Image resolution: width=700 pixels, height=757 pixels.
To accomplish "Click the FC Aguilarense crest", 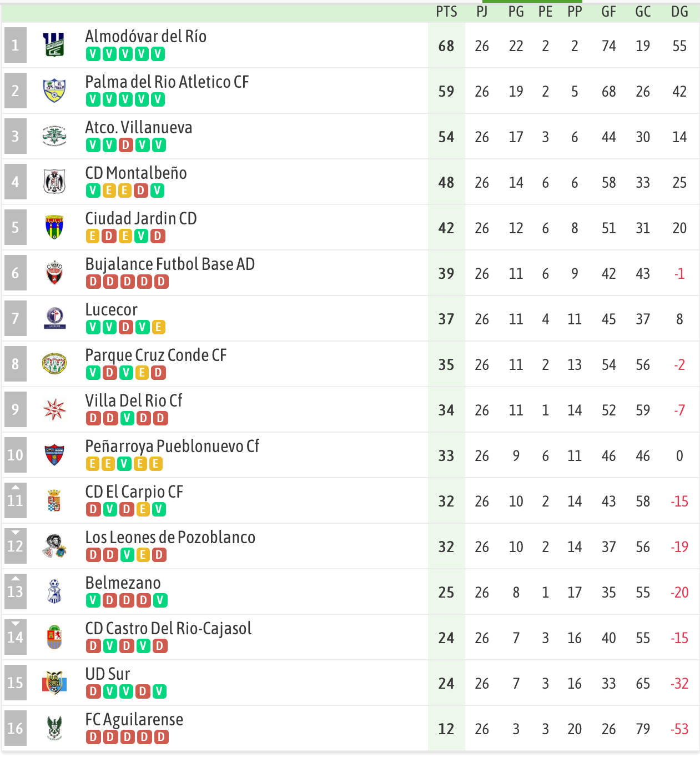I will (54, 728).
